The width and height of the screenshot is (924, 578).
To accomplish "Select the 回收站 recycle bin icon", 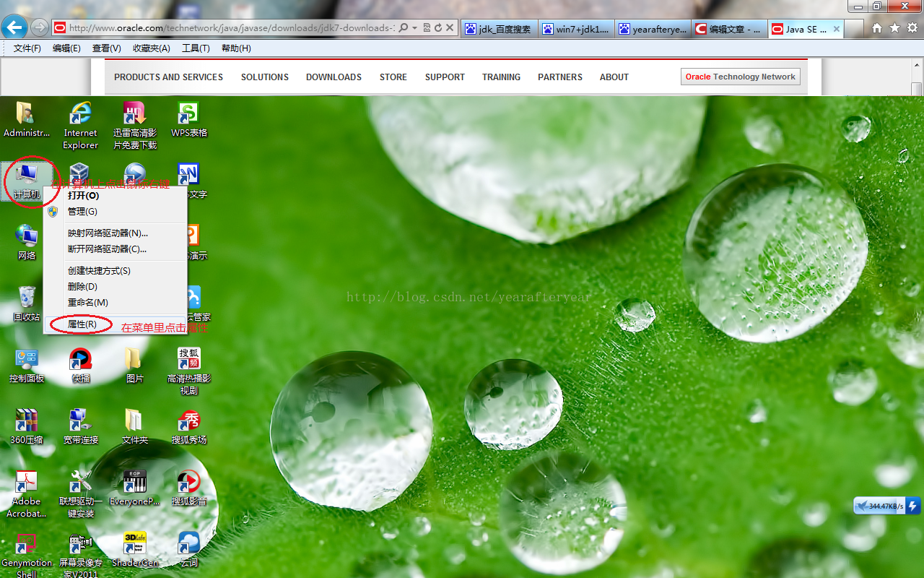I will click(27, 303).
